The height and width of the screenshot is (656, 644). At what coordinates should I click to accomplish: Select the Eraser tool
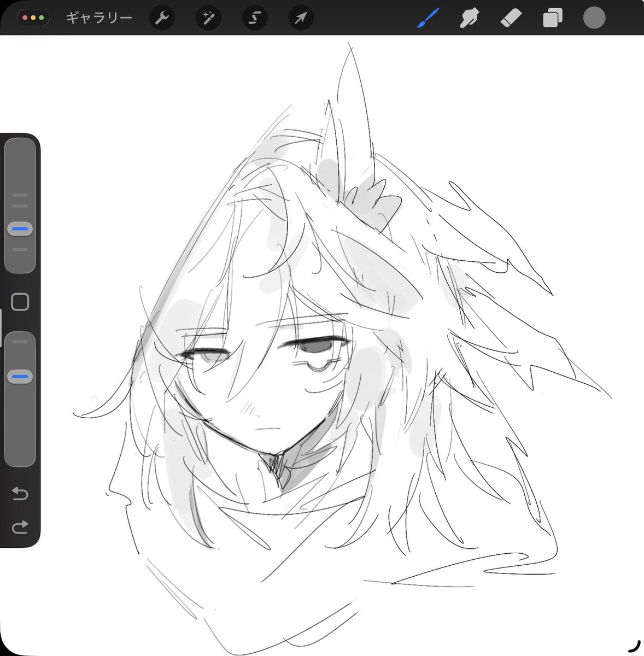pos(511,18)
